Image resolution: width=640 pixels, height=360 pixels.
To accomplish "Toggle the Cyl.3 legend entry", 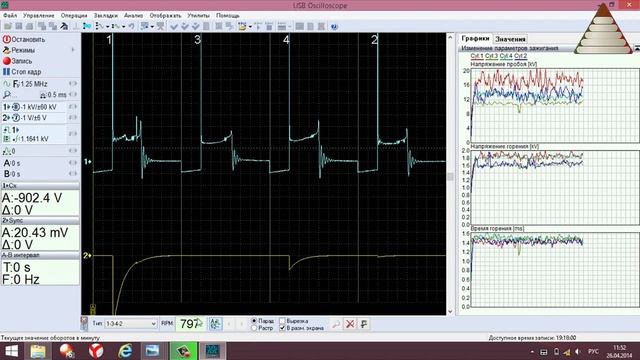I will point(491,56).
